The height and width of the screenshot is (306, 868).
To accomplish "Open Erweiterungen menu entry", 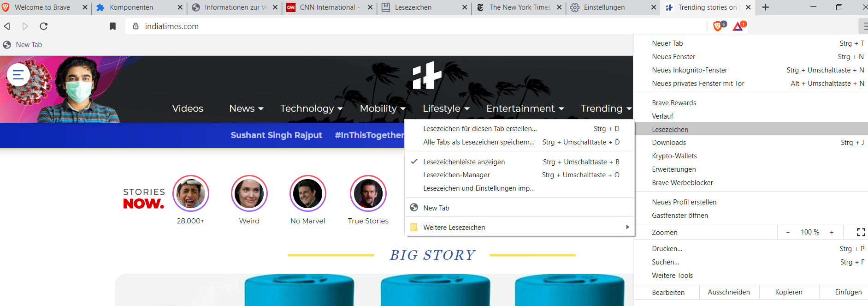I will [x=751, y=169].
